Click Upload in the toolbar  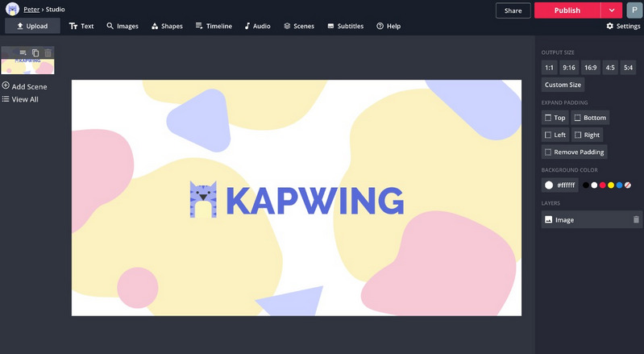[x=32, y=26]
